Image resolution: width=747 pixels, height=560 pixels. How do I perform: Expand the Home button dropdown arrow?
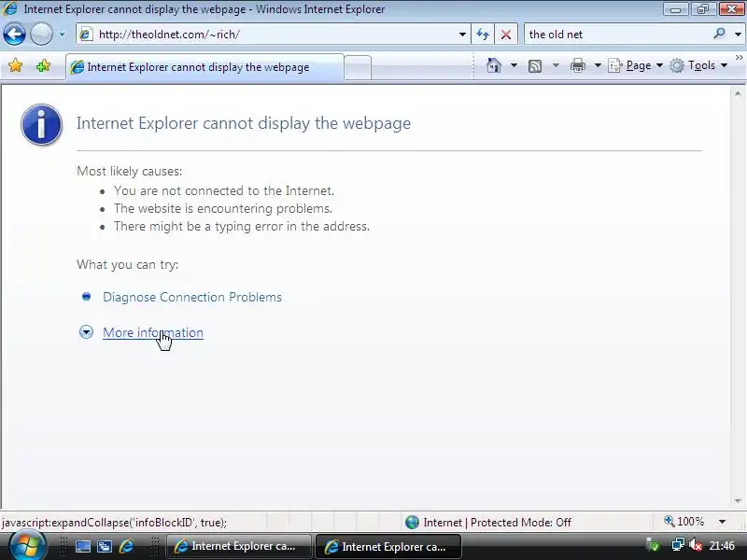514,65
